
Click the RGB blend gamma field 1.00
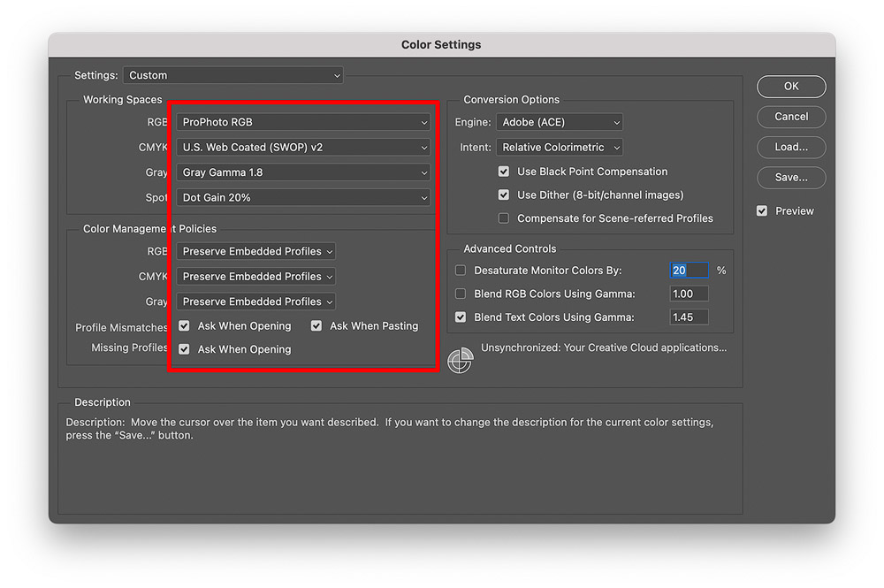[689, 294]
